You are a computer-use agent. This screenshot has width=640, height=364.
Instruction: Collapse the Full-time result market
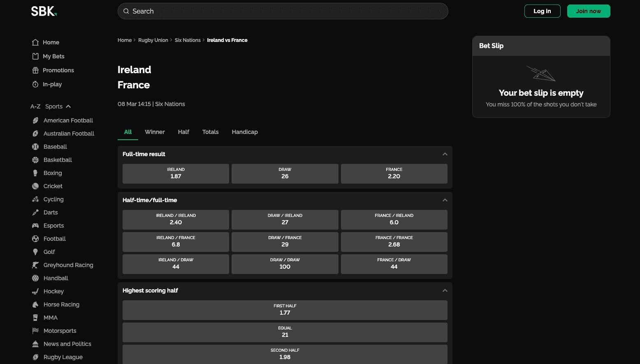click(x=445, y=154)
